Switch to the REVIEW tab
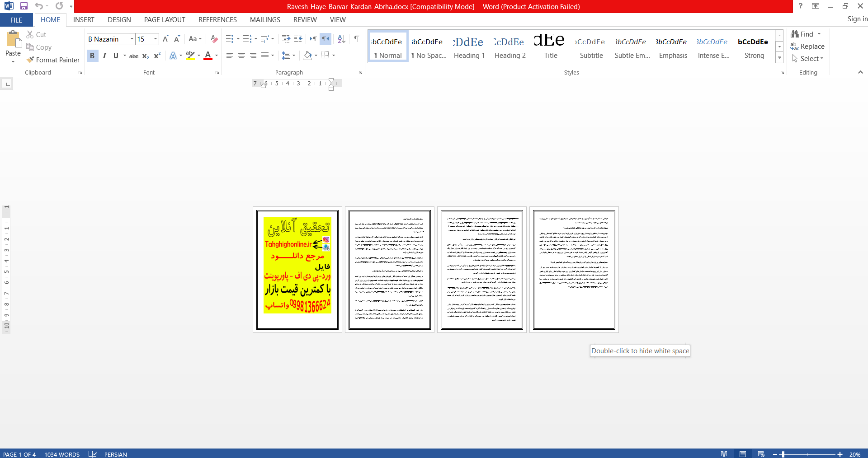The width and height of the screenshot is (868, 458). 305,20
